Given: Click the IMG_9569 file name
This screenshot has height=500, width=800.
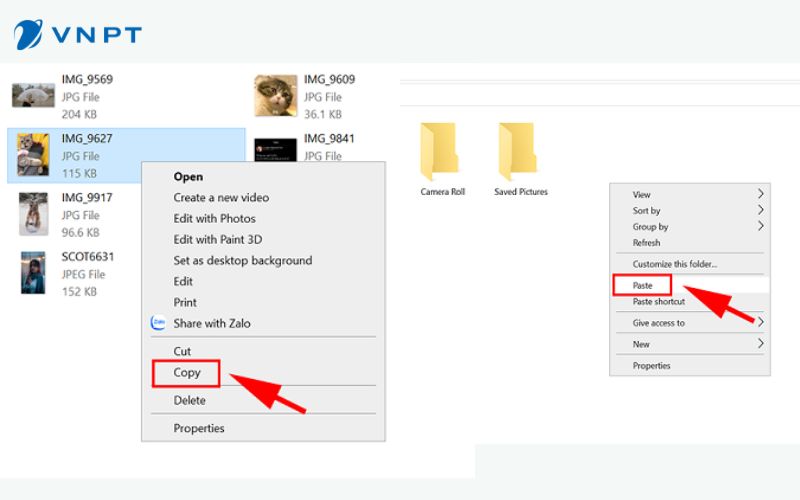Looking at the screenshot, I should (87, 80).
